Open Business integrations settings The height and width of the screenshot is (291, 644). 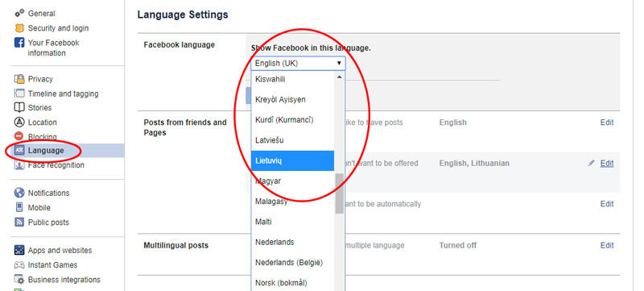tap(64, 280)
